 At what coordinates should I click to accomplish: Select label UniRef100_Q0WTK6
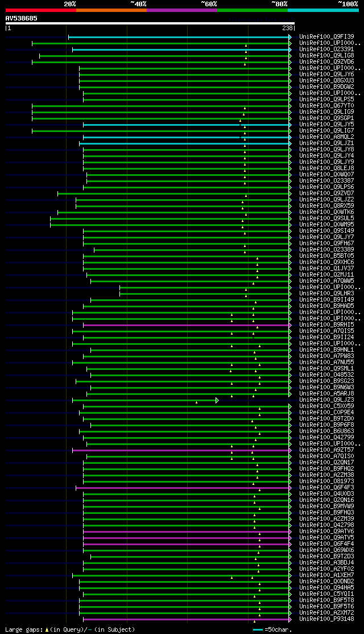click(326, 212)
